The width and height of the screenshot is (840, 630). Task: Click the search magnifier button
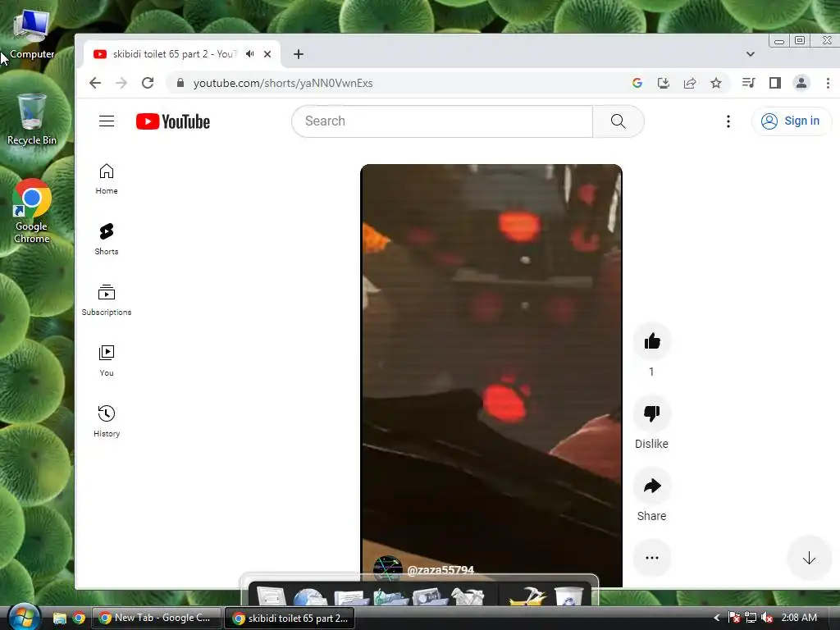click(619, 121)
